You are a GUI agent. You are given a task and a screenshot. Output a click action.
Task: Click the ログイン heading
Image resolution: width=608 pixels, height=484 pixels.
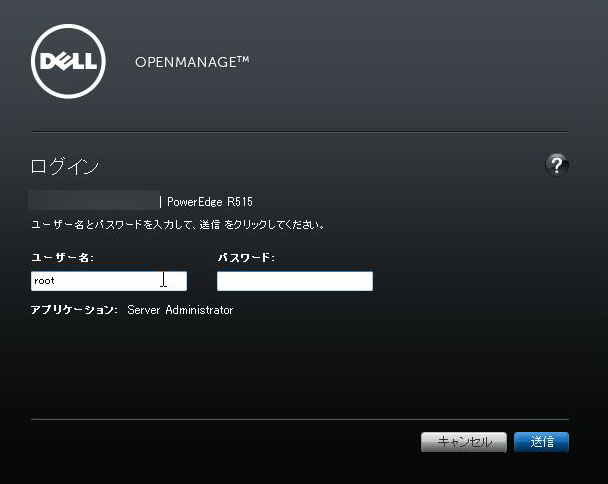pyautogui.click(x=65, y=166)
